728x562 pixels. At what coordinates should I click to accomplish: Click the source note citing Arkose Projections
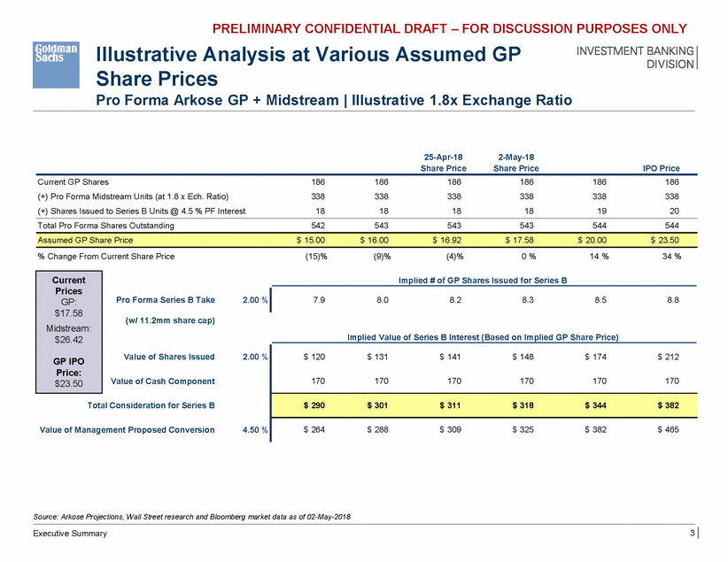click(x=192, y=517)
